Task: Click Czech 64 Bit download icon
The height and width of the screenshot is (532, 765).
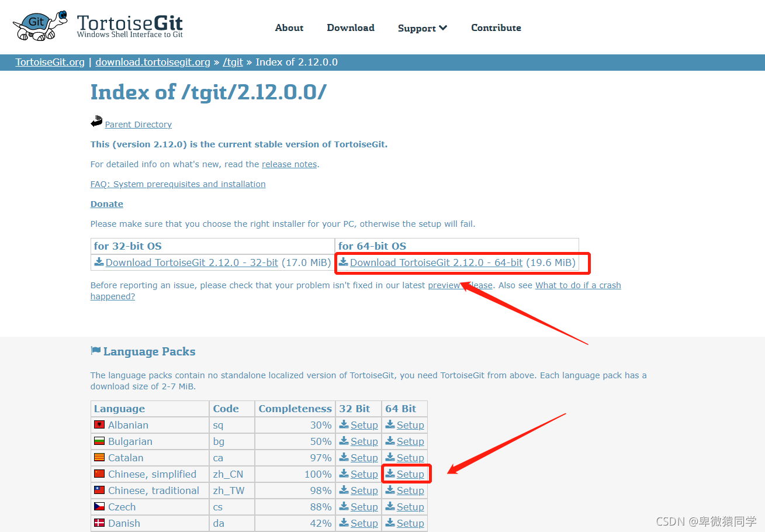Action: (x=390, y=506)
